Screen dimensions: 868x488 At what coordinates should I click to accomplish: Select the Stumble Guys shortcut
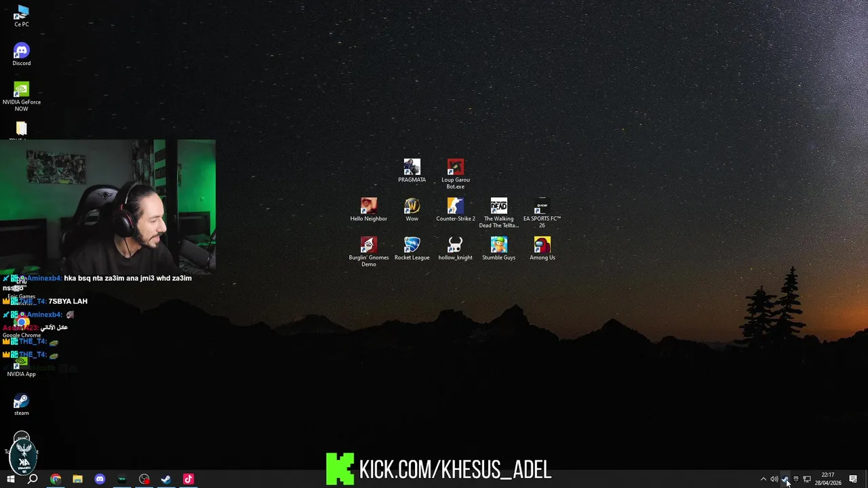pos(498,249)
